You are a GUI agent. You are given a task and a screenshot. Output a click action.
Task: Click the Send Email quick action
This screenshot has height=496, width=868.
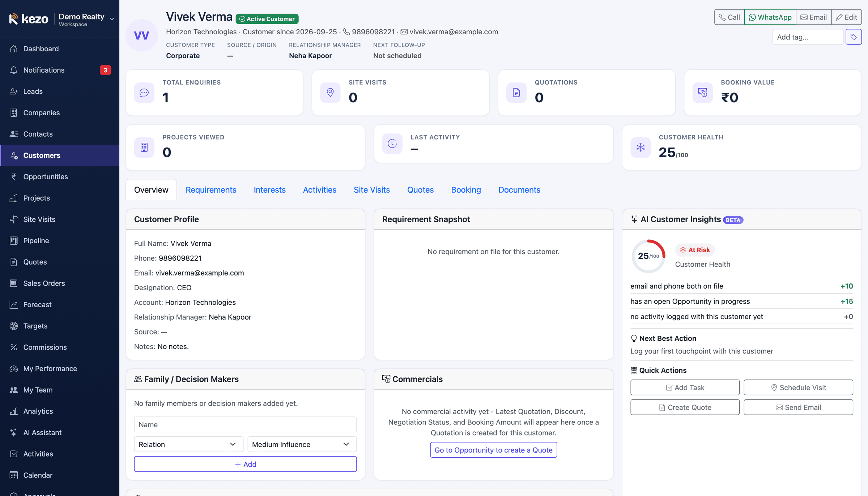tap(798, 407)
